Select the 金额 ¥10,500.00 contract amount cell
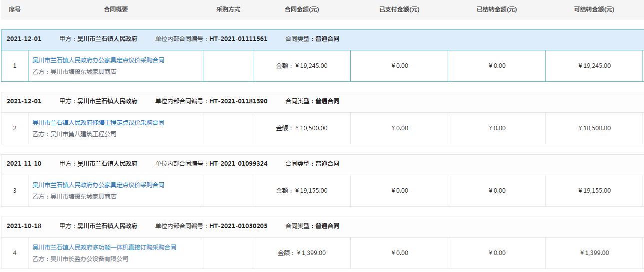 [302, 128]
